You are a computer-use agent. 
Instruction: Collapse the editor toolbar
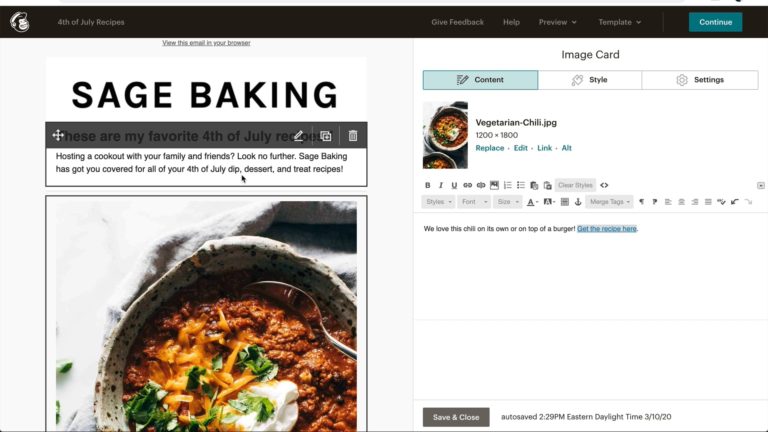[761, 185]
